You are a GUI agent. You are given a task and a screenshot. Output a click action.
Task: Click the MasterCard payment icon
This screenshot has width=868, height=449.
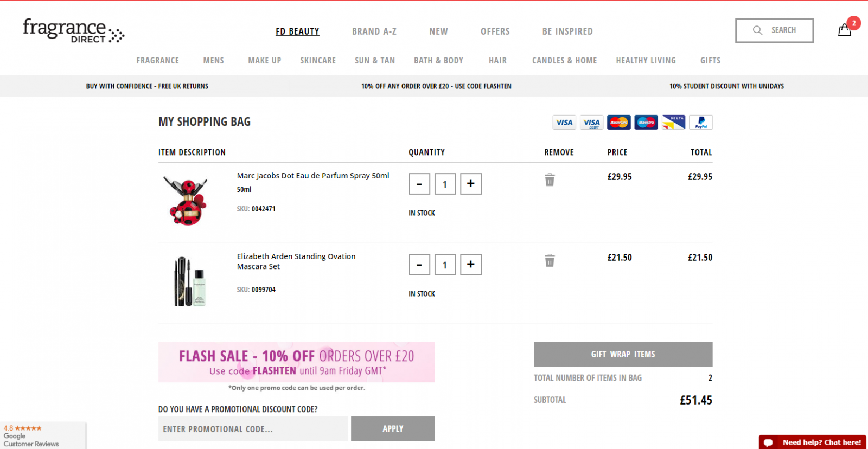[618, 123]
